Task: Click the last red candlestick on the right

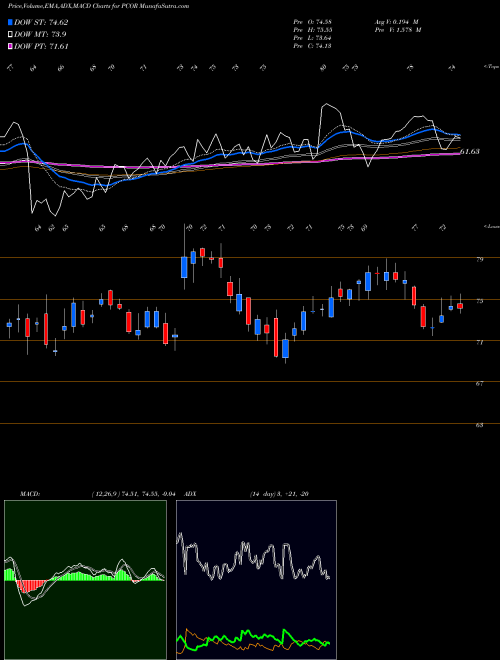Action: (x=460, y=306)
